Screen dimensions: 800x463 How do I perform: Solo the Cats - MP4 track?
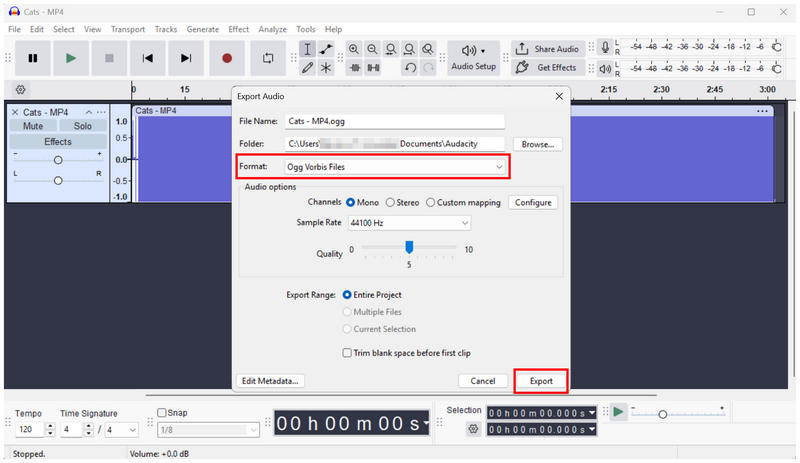pos(83,126)
